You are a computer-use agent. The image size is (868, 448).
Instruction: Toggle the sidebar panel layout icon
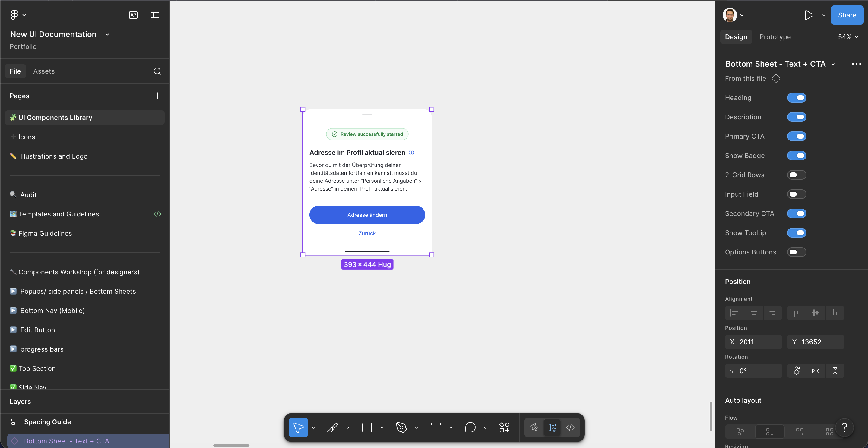point(155,15)
